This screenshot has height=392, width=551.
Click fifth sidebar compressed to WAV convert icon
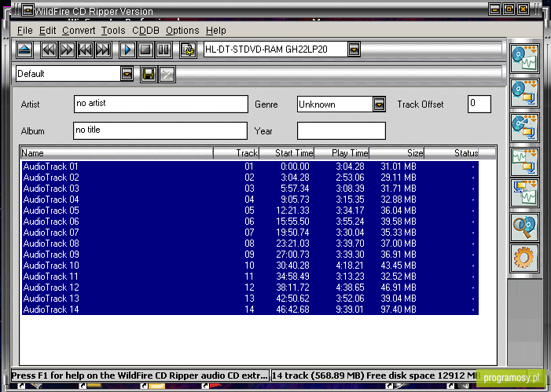click(x=524, y=192)
